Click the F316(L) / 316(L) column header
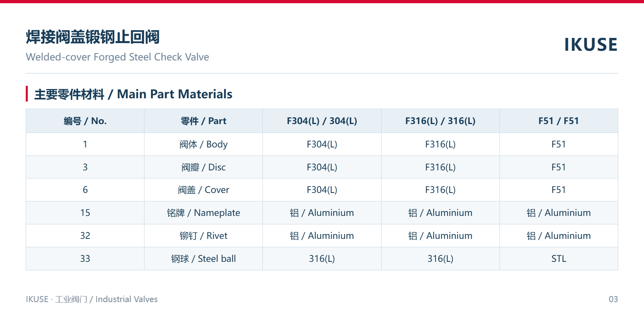The width and height of the screenshot is (644, 315). 440,121
